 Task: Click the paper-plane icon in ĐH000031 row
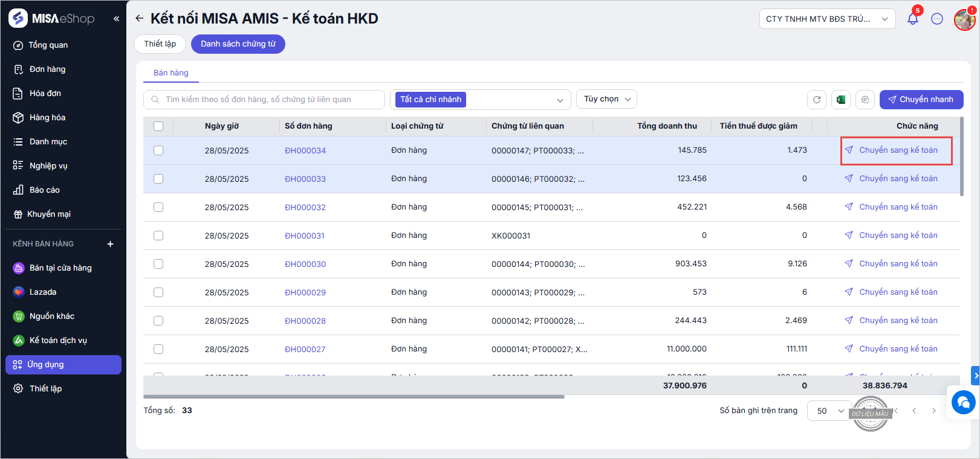tap(849, 235)
